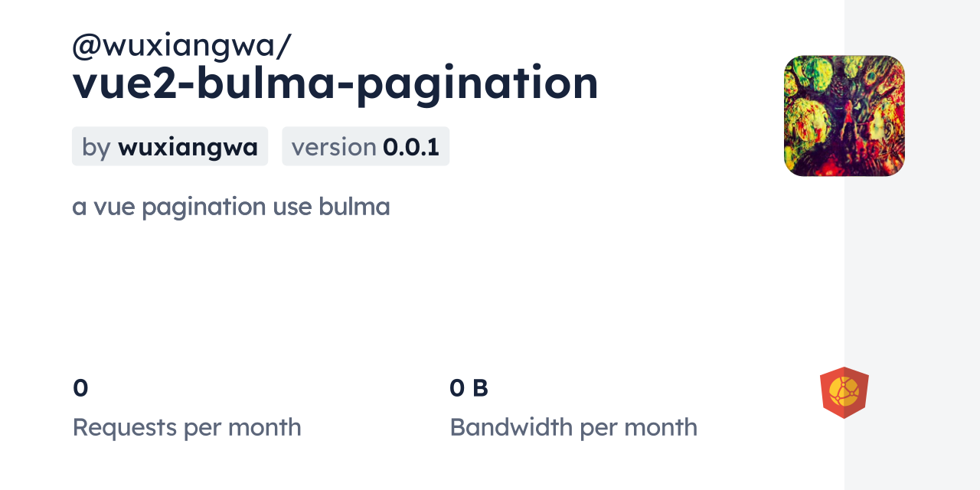Select the "Requests per month" label
980x490 pixels.
187,427
